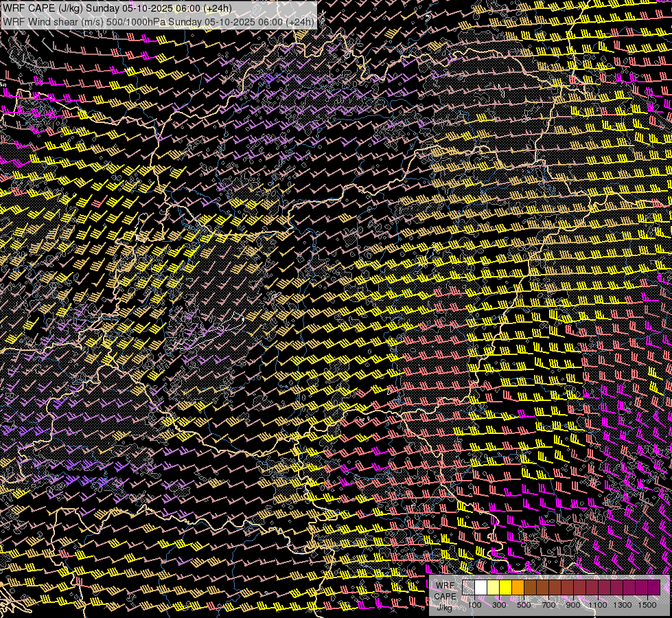Select the white CAPE legend swatch
This screenshot has width=672, height=618.
point(481,587)
